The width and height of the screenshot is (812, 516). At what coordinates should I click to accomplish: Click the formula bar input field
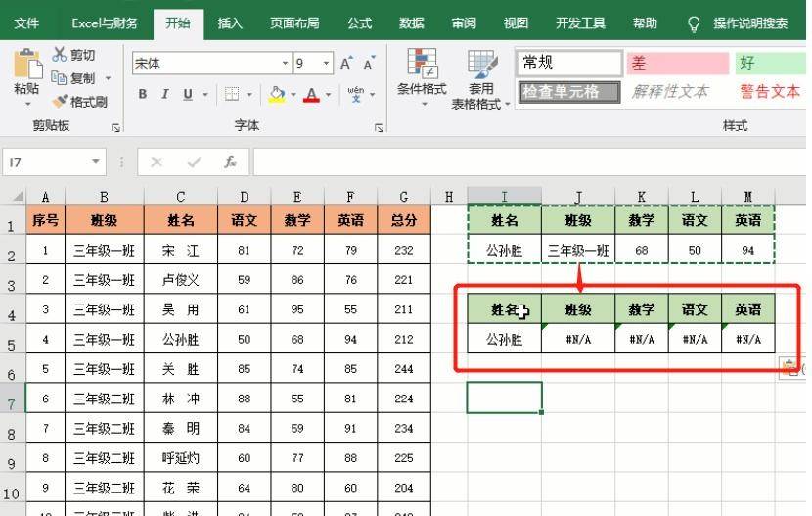coord(529,163)
